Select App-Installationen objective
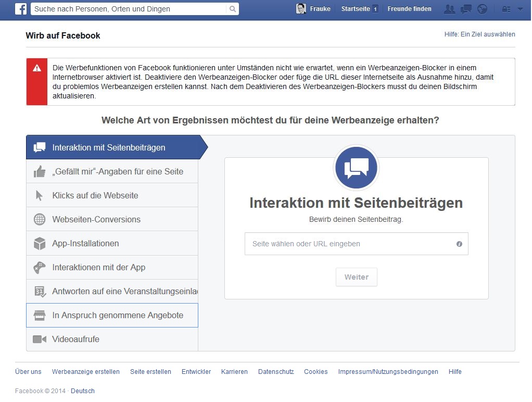The width and height of the screenshot is (532, 402). pyautogui.click(x=112, y=244)
